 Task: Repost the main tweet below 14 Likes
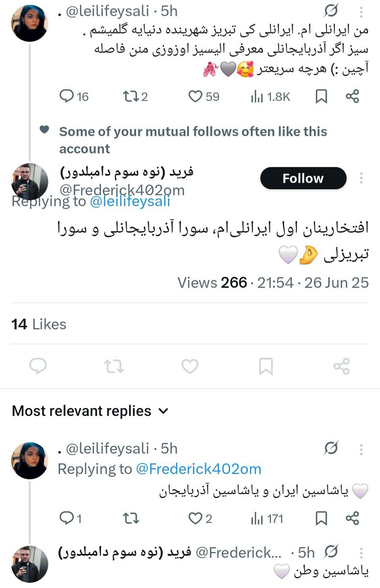click(114, 366)
